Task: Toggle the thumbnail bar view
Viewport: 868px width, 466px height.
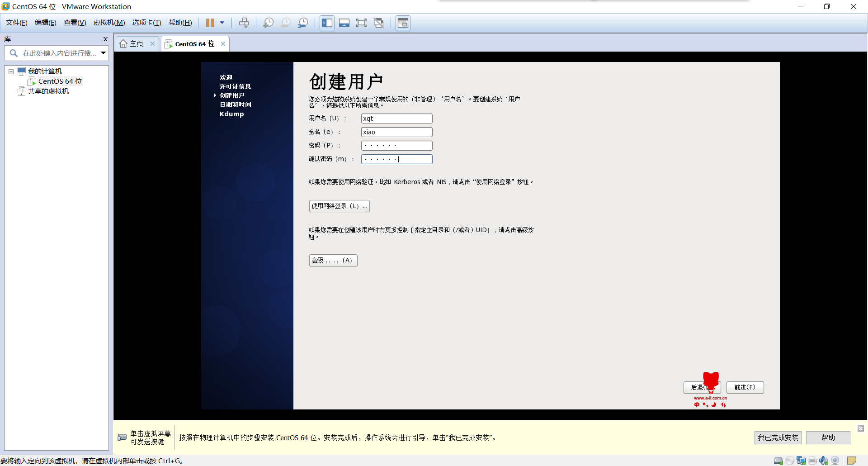Action: pos(344,23)
